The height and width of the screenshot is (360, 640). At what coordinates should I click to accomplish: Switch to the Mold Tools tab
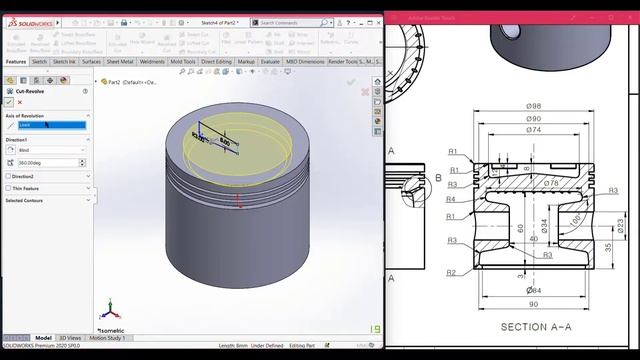(x=182, y=62)
